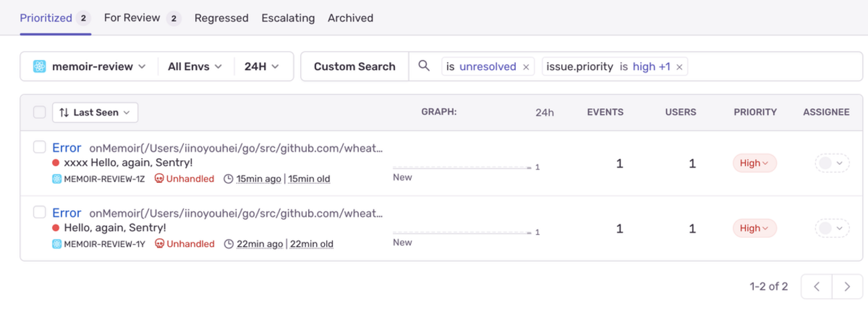
Task: Click the MEMOIR-REVIEW-1Y short ID
Action: coord(104,244)
